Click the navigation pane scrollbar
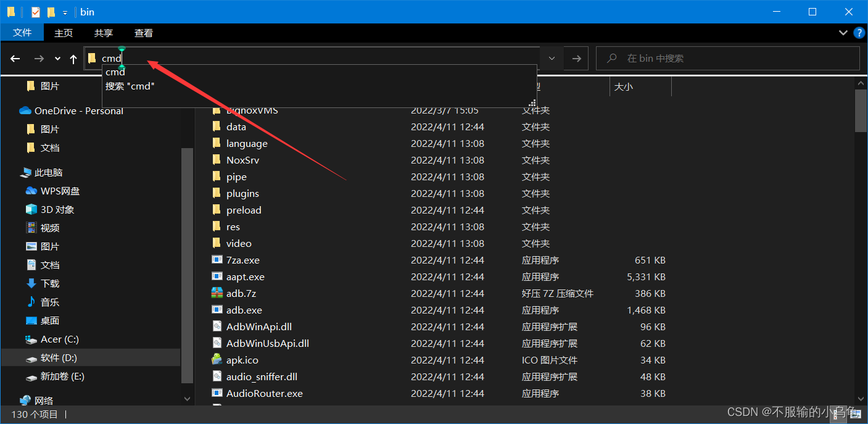Image resolution: width=868 pixels, height=424 pixels. pyautogui.click(x=187, y=265)
